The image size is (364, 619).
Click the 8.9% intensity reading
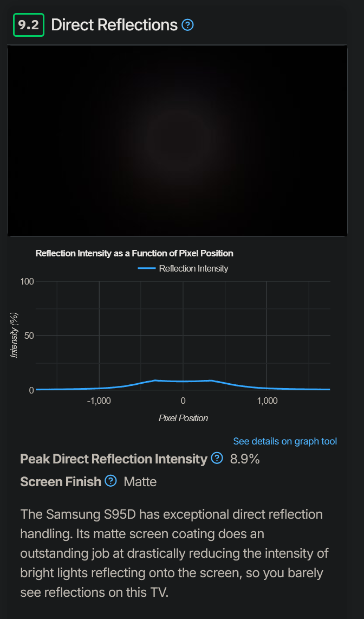[244, 459]
